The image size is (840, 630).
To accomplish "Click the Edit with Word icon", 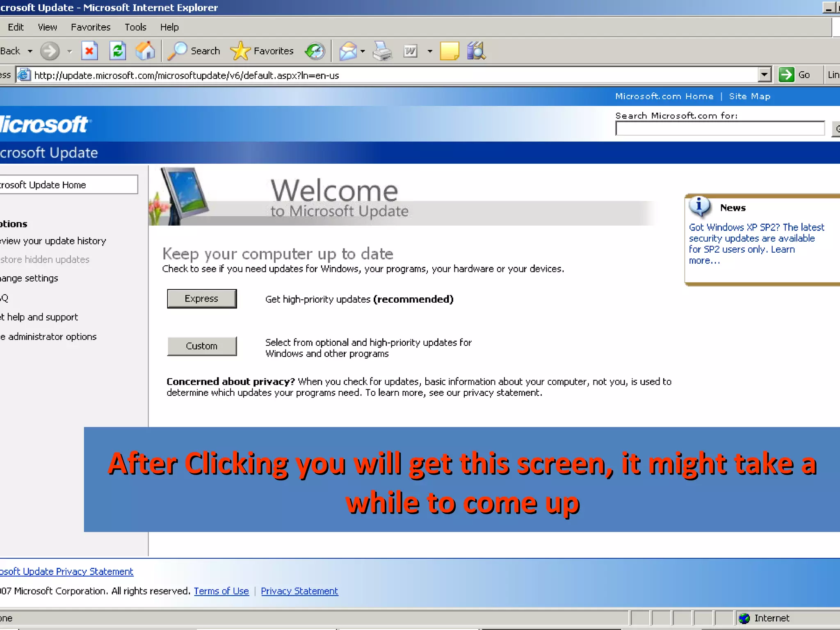I will tap(410, 51).
